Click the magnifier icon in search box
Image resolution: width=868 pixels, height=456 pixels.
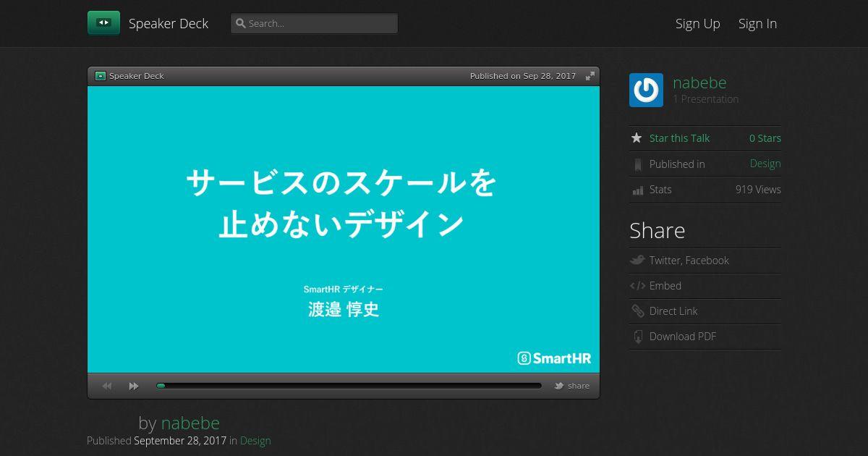pos(241,23)
